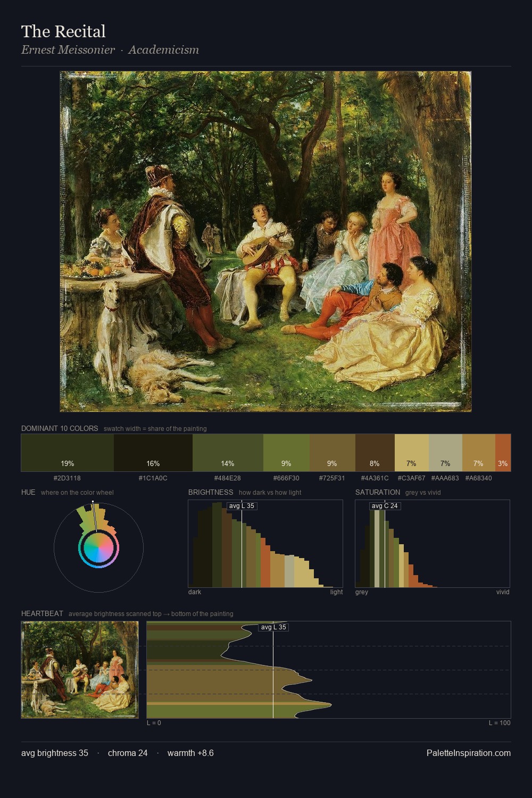The height and width of the screenshot is (798, 532).
Task: Click the Dominant 10 Colors heading
Action: coord(60,428)
